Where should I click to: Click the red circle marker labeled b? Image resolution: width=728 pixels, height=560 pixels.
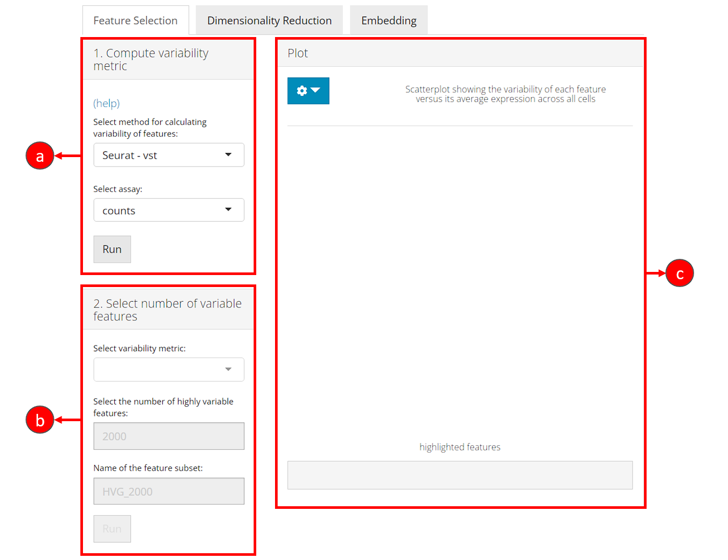coord(40,420)
